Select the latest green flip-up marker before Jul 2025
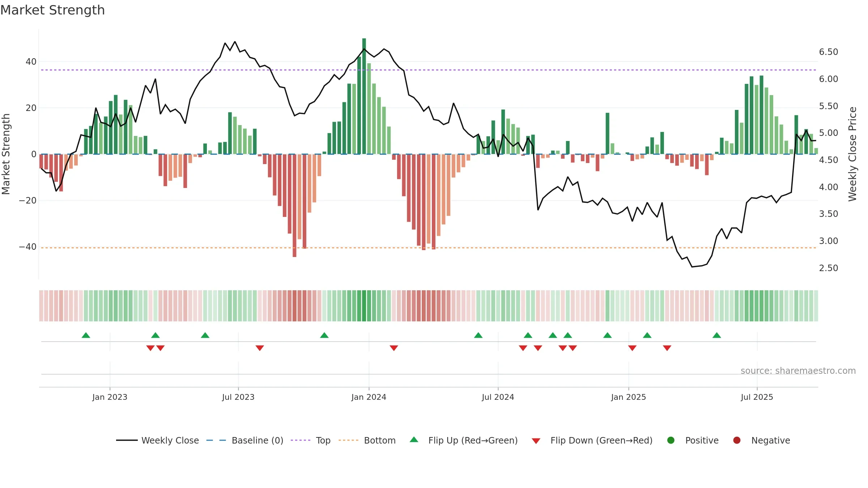868x488 pixels. (717, 335)
